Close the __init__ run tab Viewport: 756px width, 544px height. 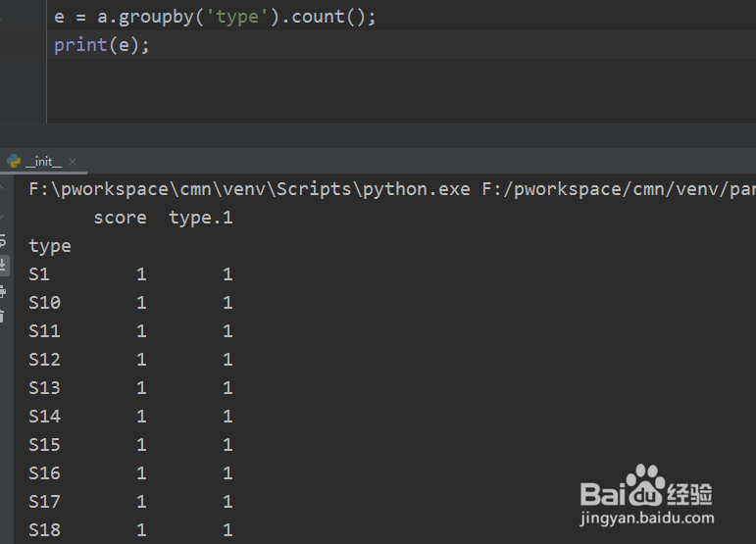tap(73, 162)
